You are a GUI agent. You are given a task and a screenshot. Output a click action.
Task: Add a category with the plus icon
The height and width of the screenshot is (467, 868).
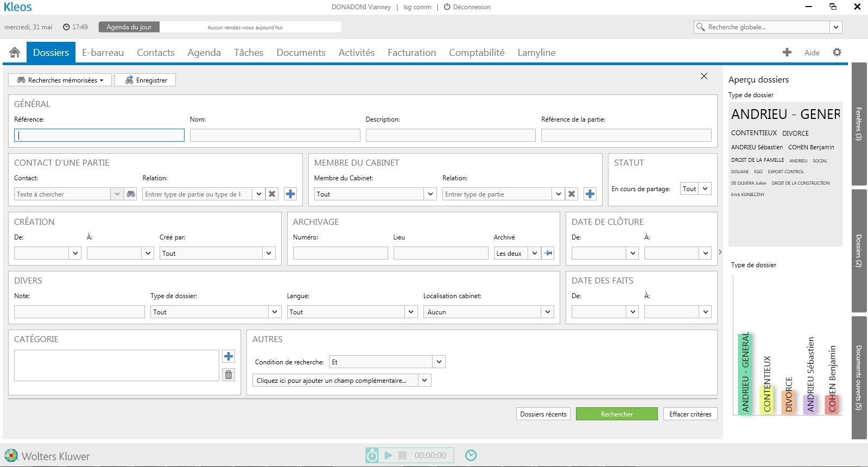pyautogui.click(x=229, y=356)
